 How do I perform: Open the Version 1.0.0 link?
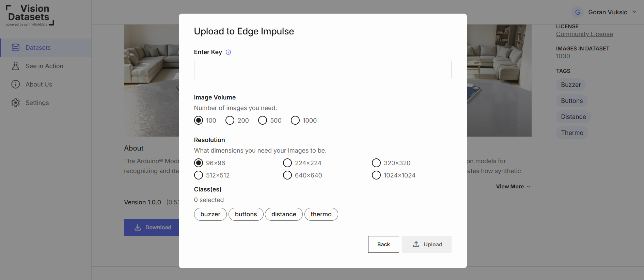[x=142, y=202]
